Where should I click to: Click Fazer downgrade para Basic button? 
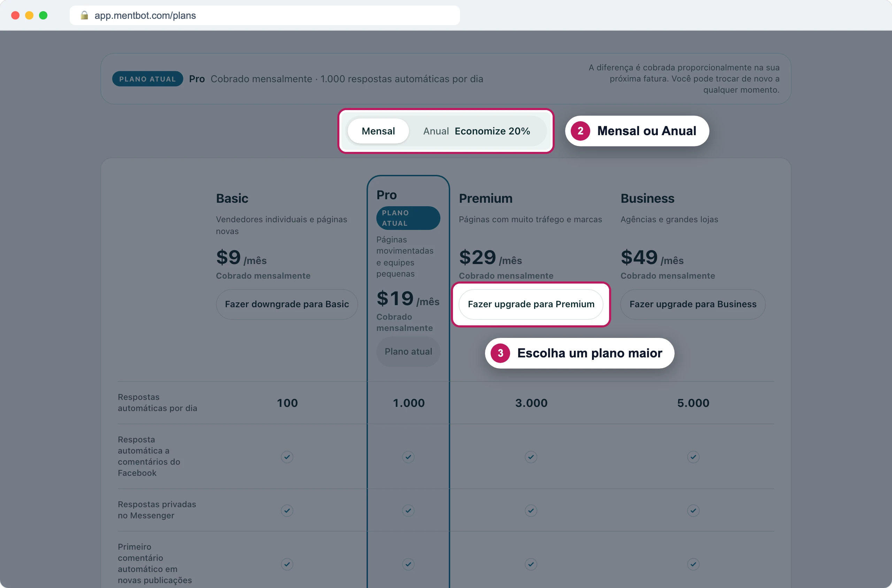(x=287, y=304)
